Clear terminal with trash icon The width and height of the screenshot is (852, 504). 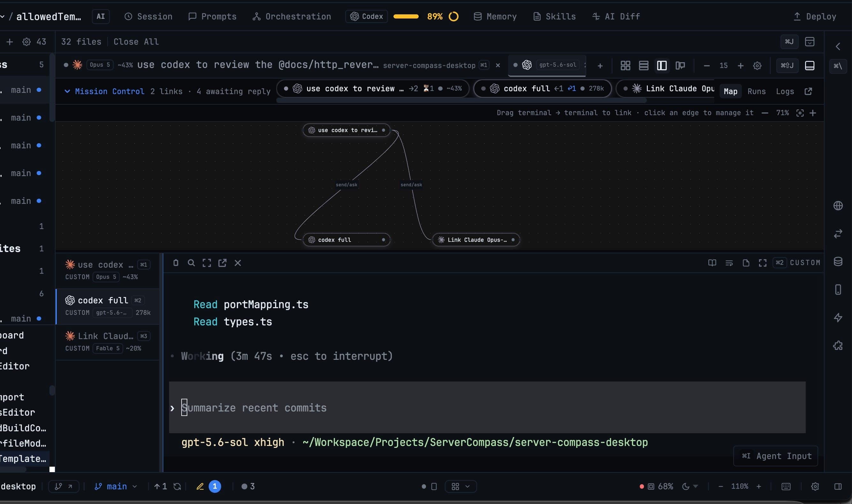176,263
